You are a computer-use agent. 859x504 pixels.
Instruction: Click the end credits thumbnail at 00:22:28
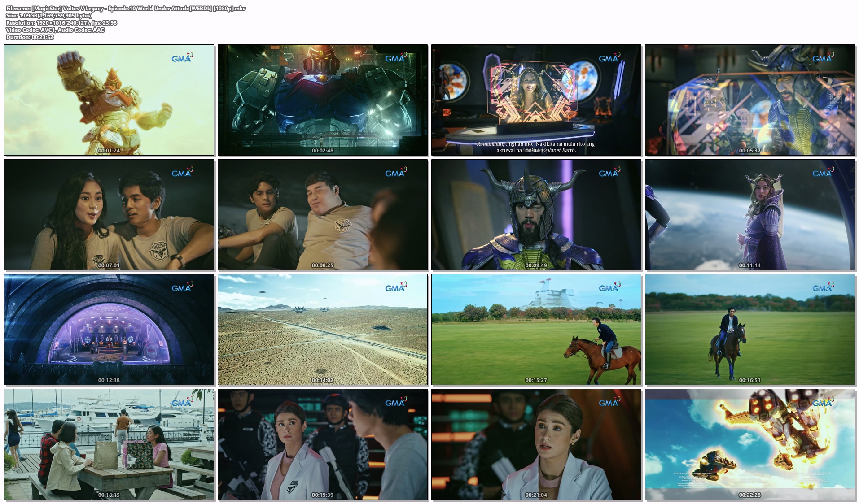click(x=750, y=444)
